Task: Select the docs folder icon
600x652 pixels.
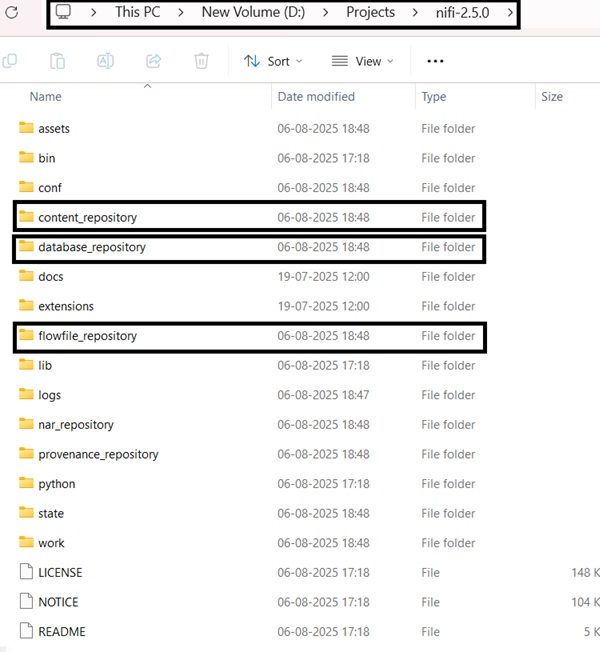Action: pos(26,276)
